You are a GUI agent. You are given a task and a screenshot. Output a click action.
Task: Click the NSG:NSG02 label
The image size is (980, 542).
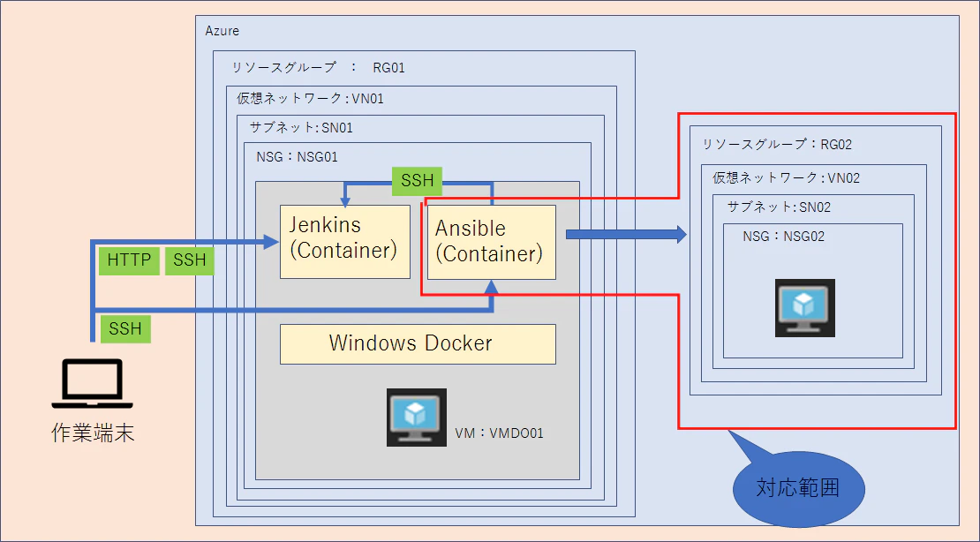click(784, 237)
